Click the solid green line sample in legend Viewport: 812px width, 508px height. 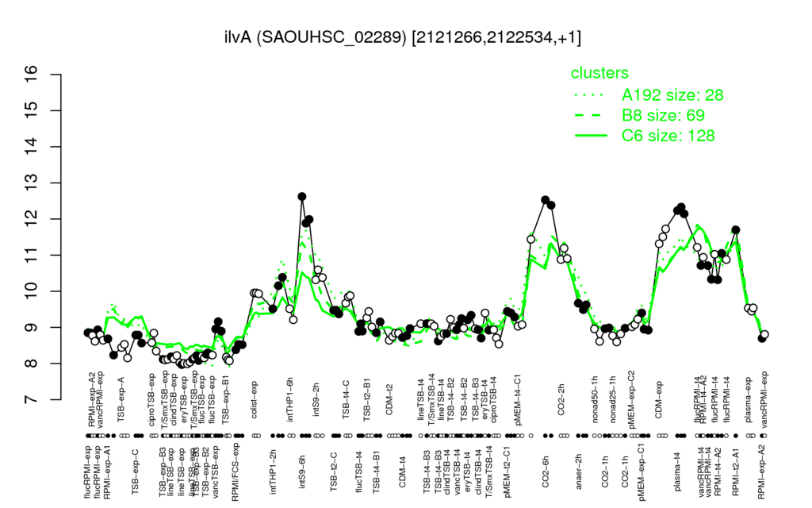[591, 136]
